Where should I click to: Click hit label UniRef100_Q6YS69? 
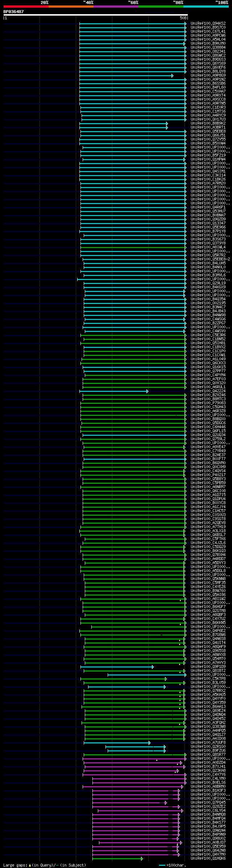point(208,64)
